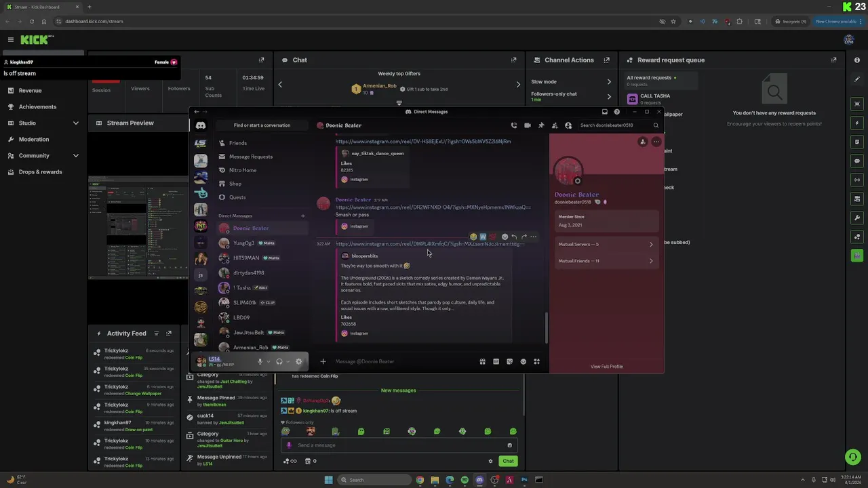Open Discord attachment plus button
This screenshot has width=868, height=488.
click(323, 361)
